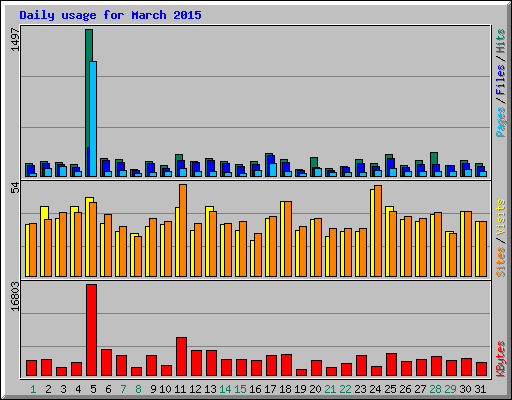Select day label '12' on the axis
512x400 pixels.
pos(195,389)
